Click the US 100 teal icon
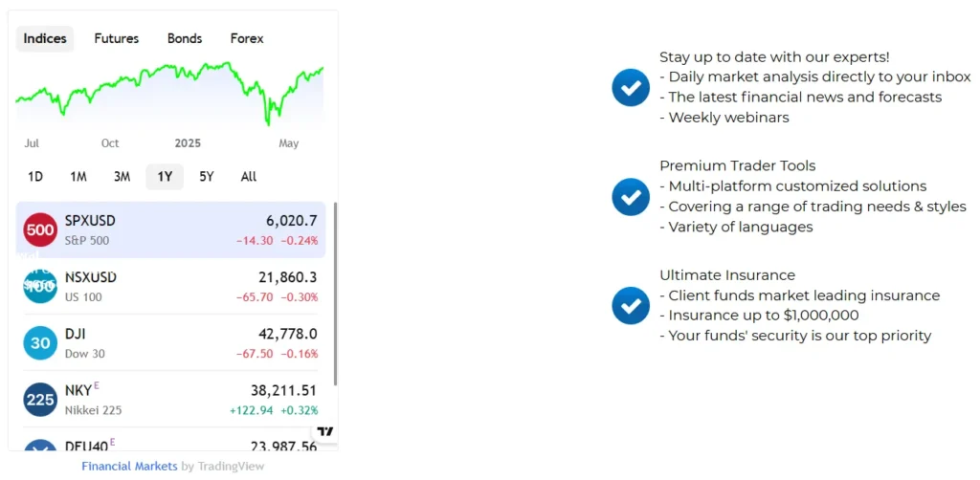The height and width of the screenshot is (480, 980). [x=40, y=286]
